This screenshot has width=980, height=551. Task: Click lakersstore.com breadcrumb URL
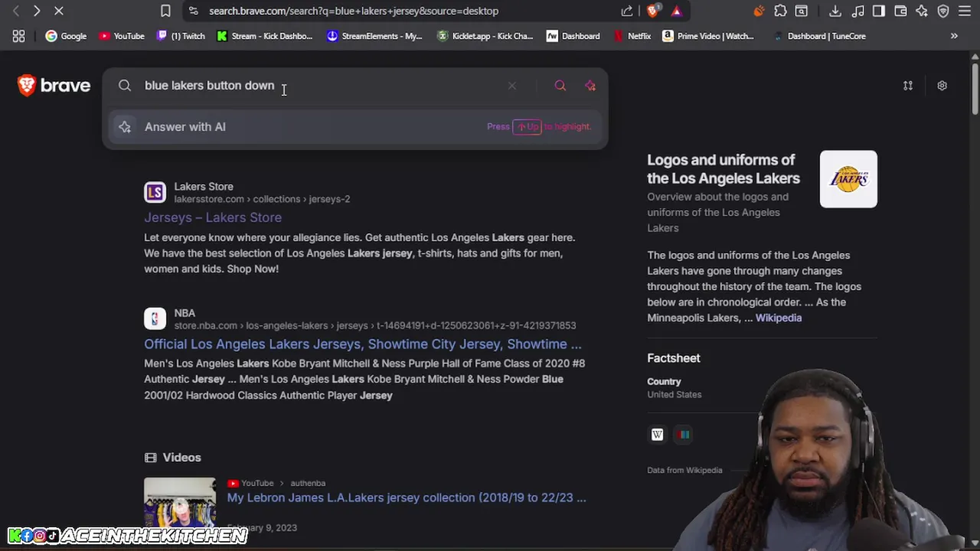click(262, 199)
